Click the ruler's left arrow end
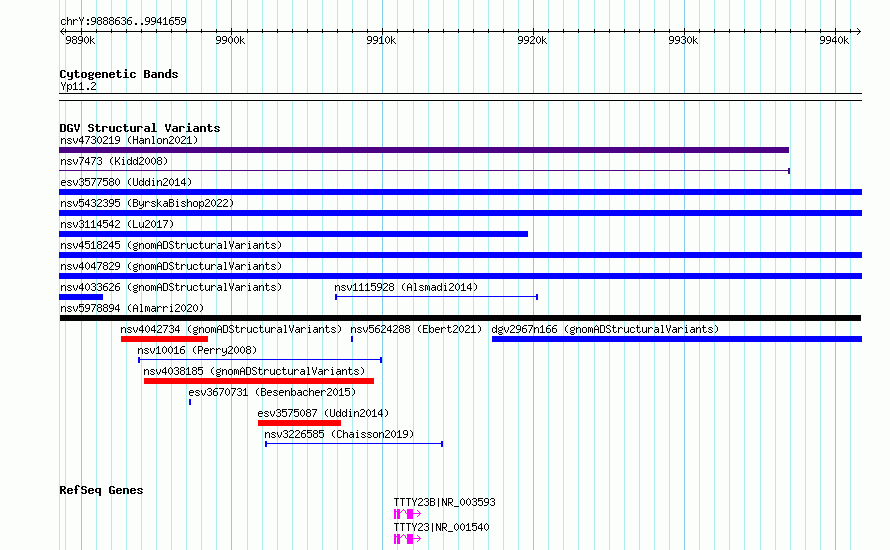Screen dimensions: 890x550 pos(62,32)
